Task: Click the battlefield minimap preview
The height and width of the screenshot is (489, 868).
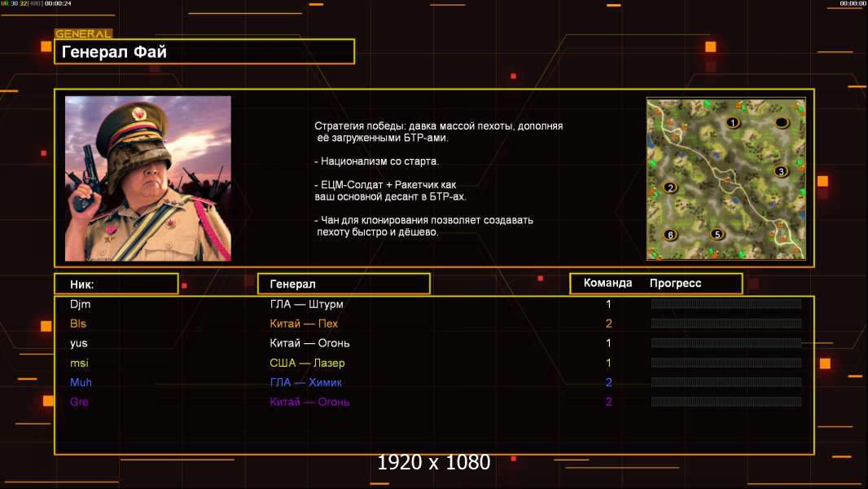Action: [726, 178]
